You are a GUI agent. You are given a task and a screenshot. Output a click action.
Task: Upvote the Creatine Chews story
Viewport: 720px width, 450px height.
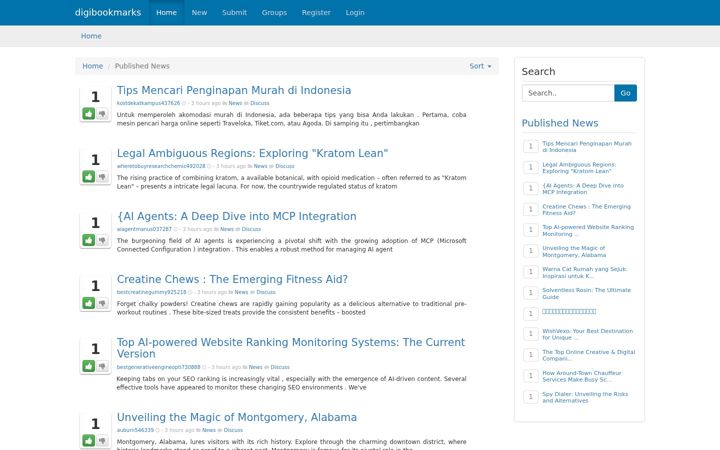point(89,303)
